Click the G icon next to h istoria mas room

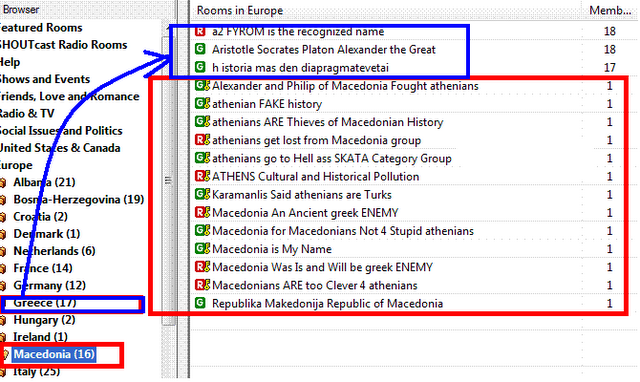pos(200,67)
